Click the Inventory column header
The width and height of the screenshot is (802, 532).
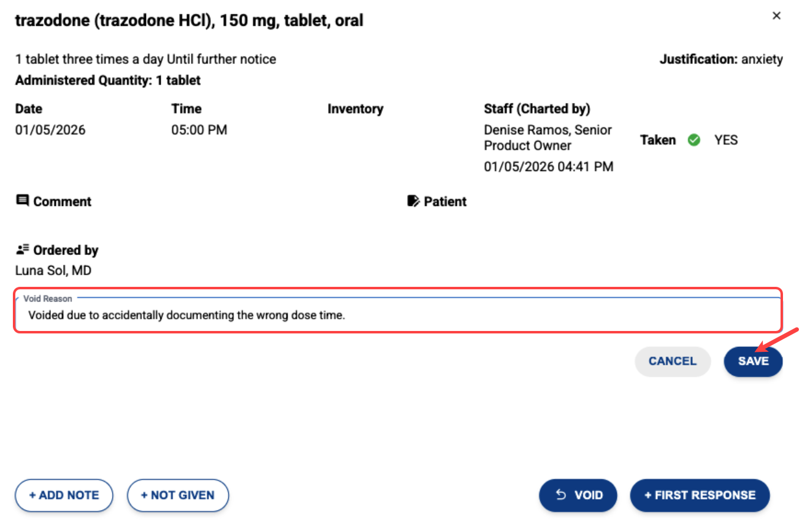355,109
